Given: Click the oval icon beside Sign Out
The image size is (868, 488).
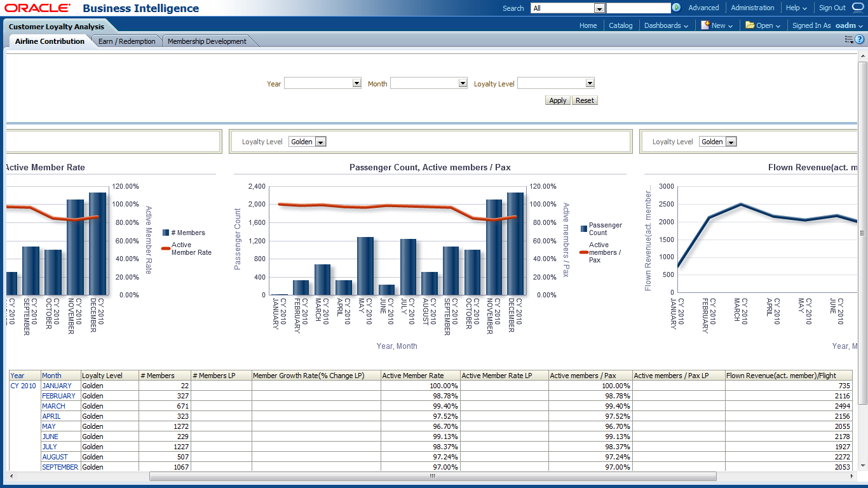Looking at the screenshot, I should point(858,8).
